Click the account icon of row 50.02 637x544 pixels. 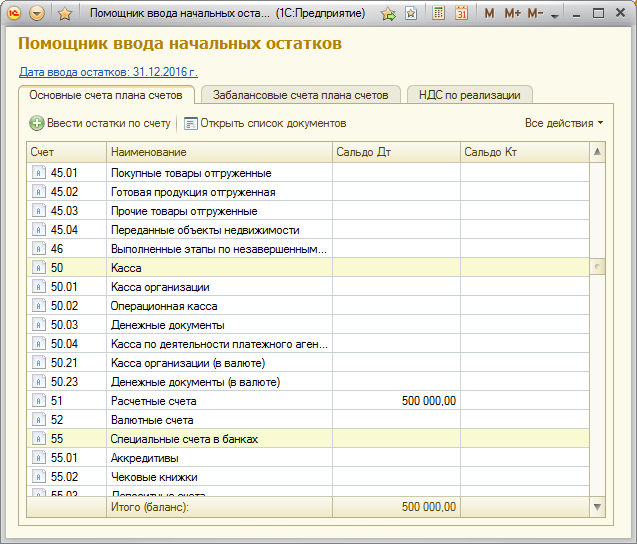pyautogui.click(x=39, y=306)
